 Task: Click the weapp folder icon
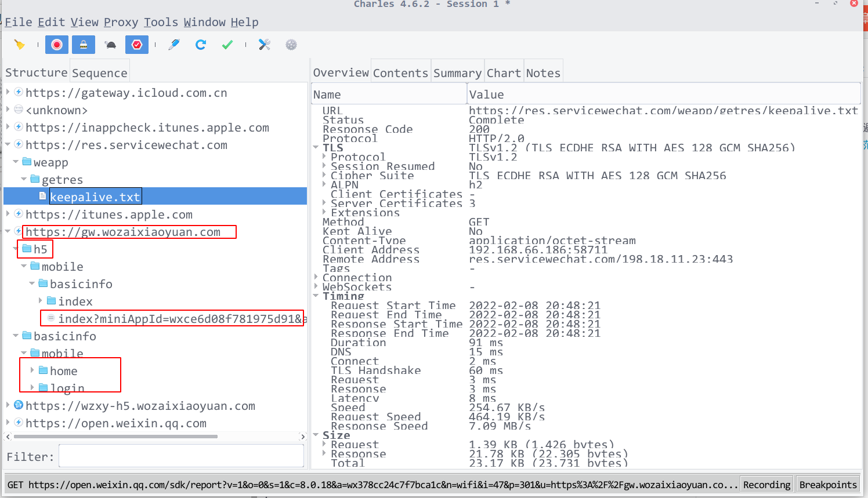[27, 162]
